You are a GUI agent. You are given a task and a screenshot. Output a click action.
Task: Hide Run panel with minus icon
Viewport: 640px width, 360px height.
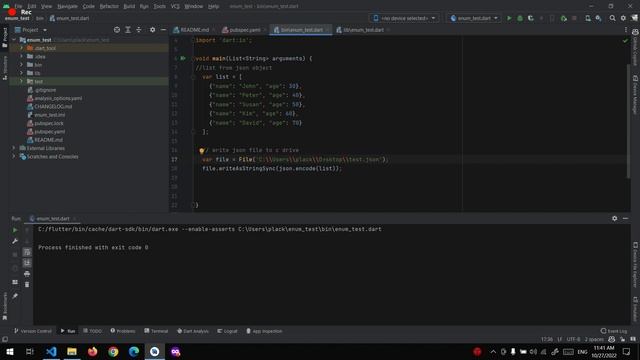[x=625, y=218]
